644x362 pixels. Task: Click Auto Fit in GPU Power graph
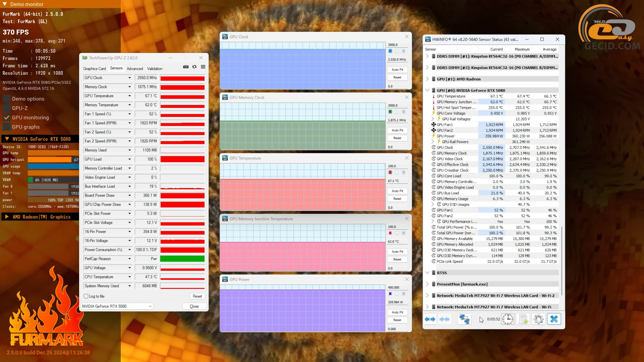397,312
